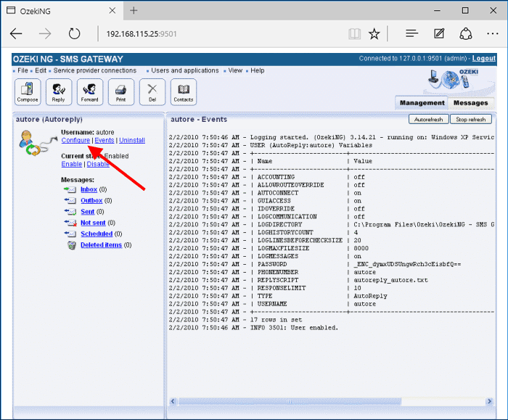Click the Print toolbar icon
Image resolution: width=508 pixels, height=420 pixels.
pyautogui.click(x=121, y=92)
